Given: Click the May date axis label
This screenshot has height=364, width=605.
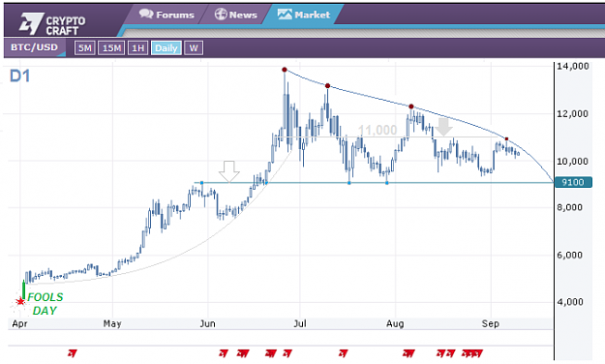Looking at the screenshot, I should tap(112, 323).
